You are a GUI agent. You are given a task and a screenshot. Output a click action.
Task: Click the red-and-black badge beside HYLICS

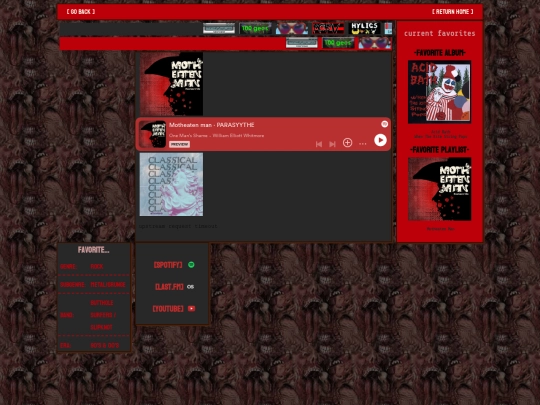pyautogui.click(x=328, y=29)
